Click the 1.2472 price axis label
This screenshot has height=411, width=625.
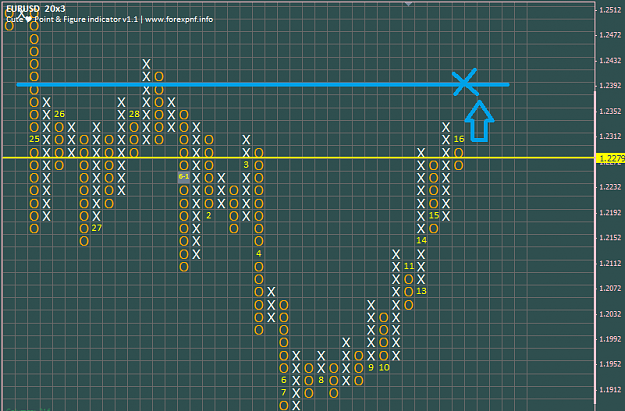click(610, 35)
